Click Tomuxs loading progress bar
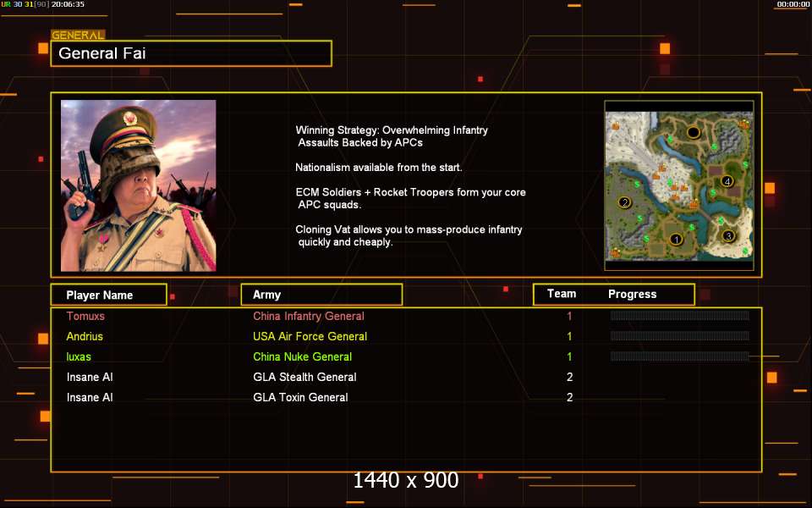Image resolution: width=812 pixels, height=508 pixels. (x=679, y=315)
